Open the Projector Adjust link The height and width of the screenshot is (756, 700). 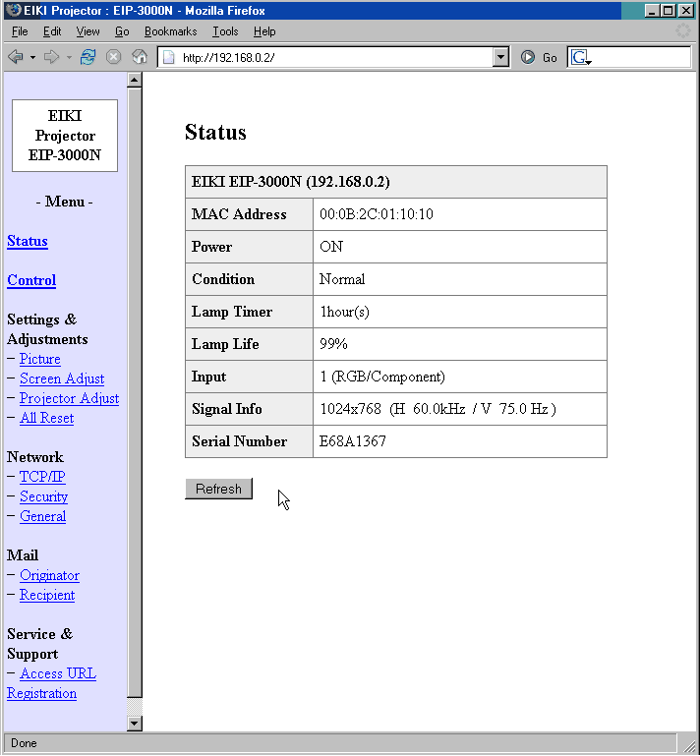[x=70, y=399]
